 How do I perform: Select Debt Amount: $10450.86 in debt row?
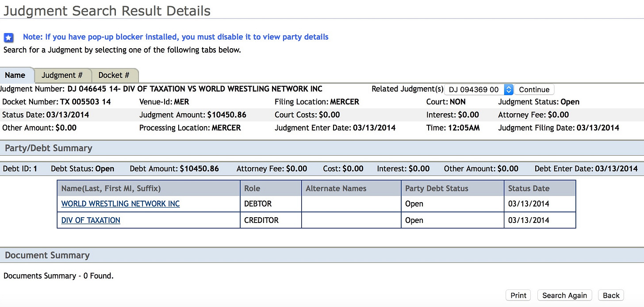click(174, 169)
